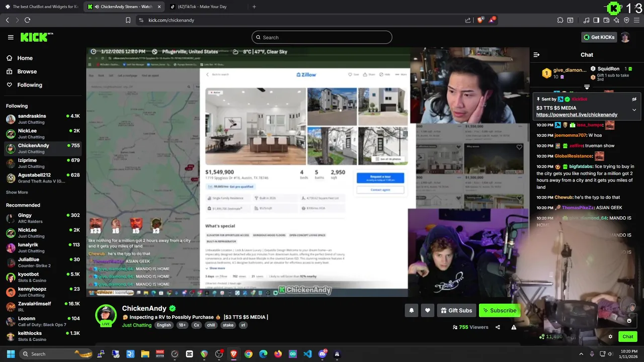
Task: Open Visual Studio Code from taskbar
Action: coord(307,354)
